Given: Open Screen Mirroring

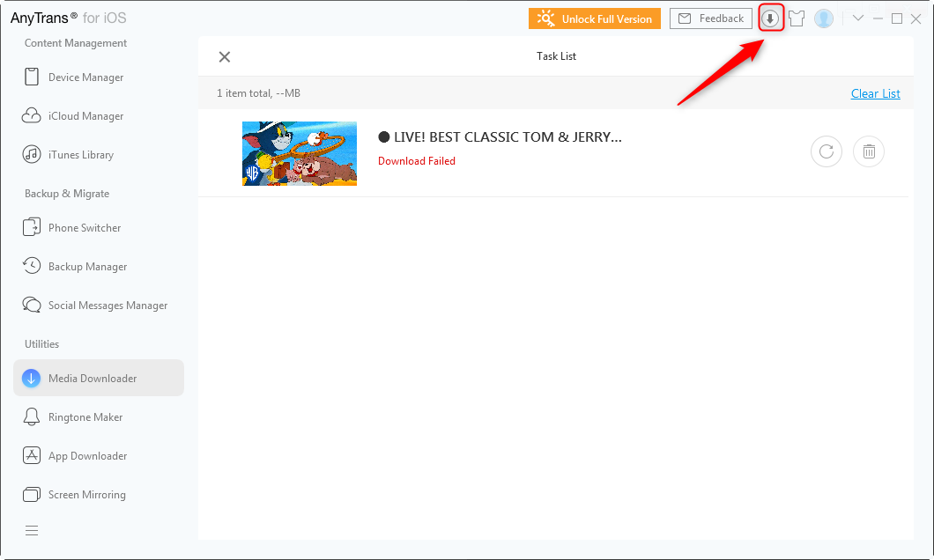Looking at the screenshot, I should [86, 495].
